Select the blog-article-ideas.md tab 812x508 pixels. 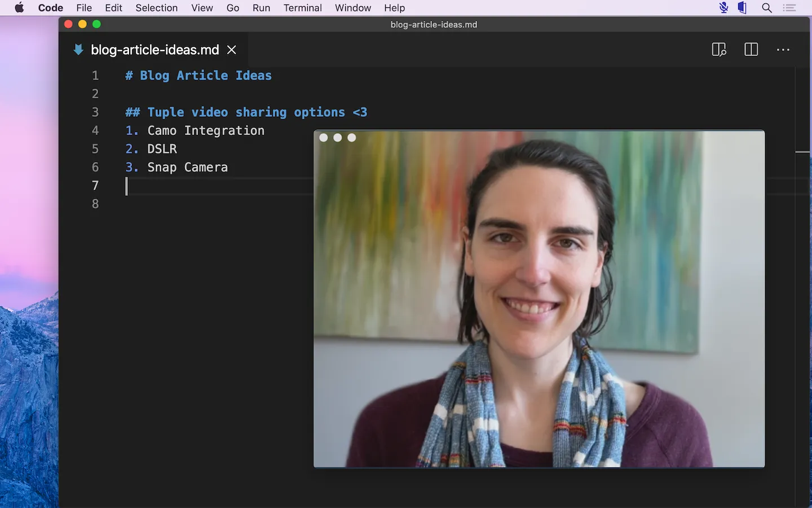(155, 50)
